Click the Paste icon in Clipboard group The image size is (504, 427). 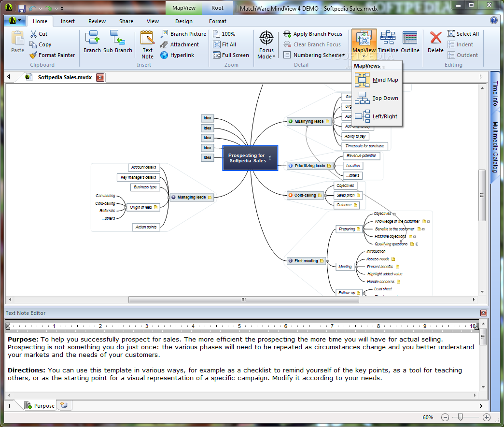[17, 42]
